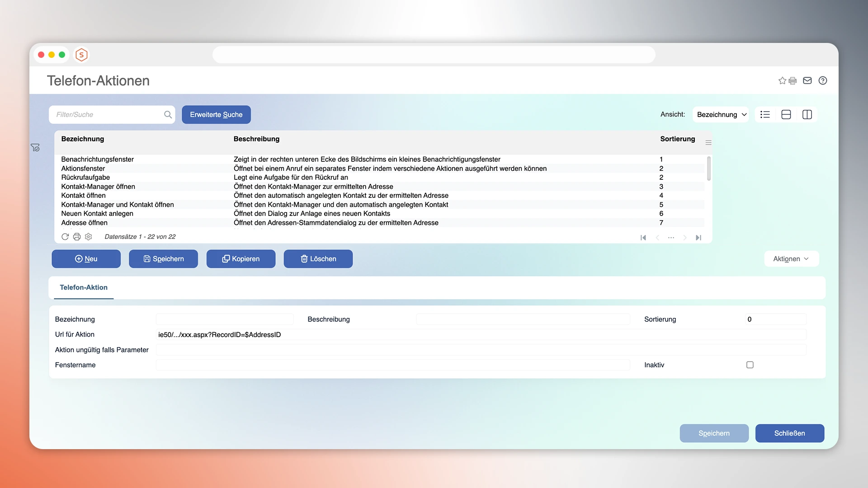Toggle the Inaktiv checkbox
Viewport: 868px width, 488px height.
tap(750, 365)
